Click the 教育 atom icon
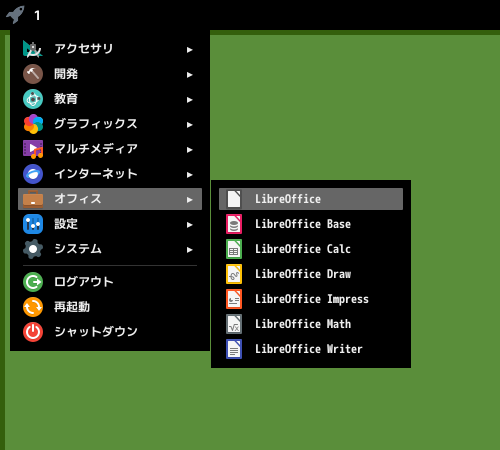This screenshot has width=500, height=450. point(33,99)
